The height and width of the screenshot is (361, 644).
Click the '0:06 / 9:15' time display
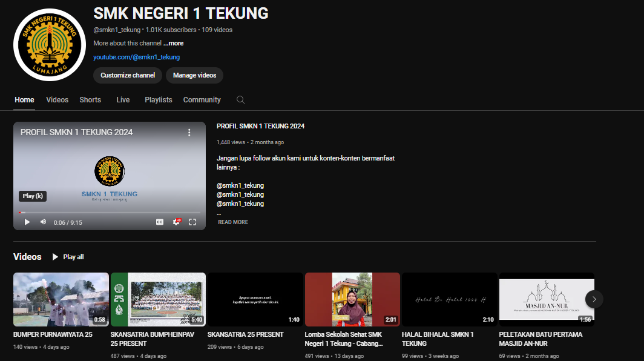pos(68,222)
